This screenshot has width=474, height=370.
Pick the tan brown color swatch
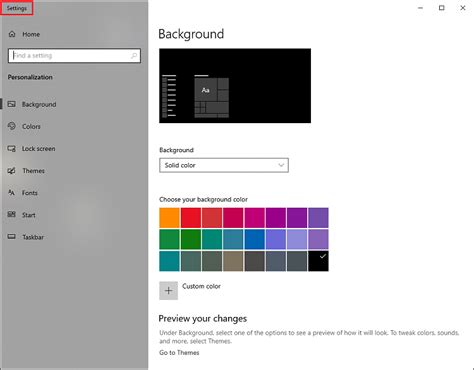pyautogui.click(x=233, y=261)
